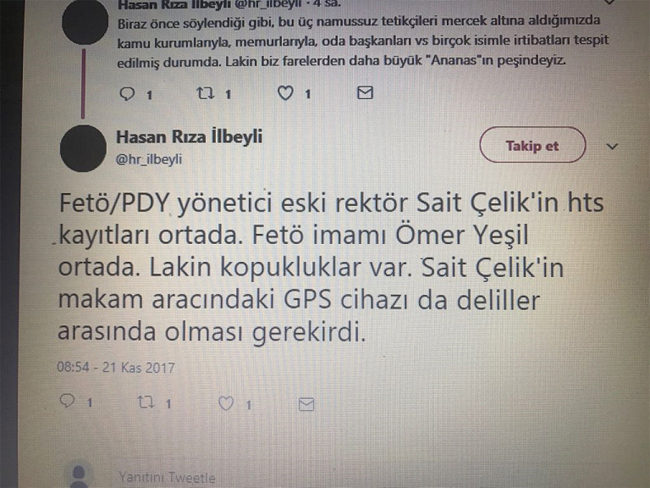Click the 08:54 - 21 Kas 2017 timestamp

(x=116, y=367)
